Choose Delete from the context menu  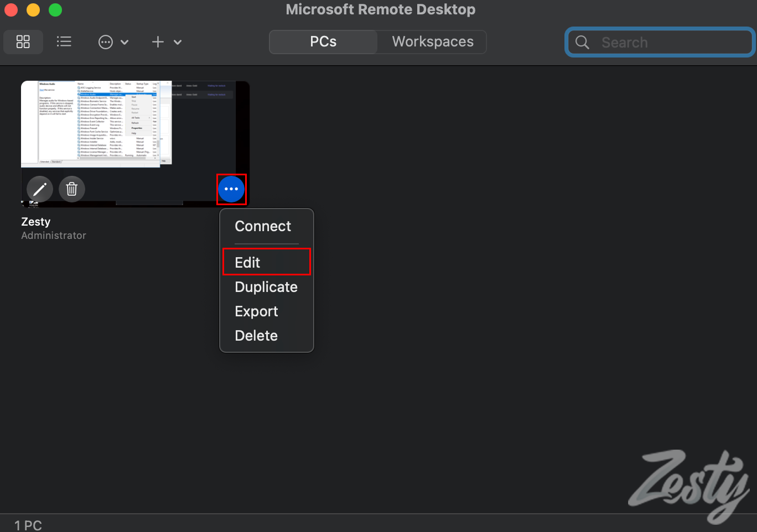[256, 336]
